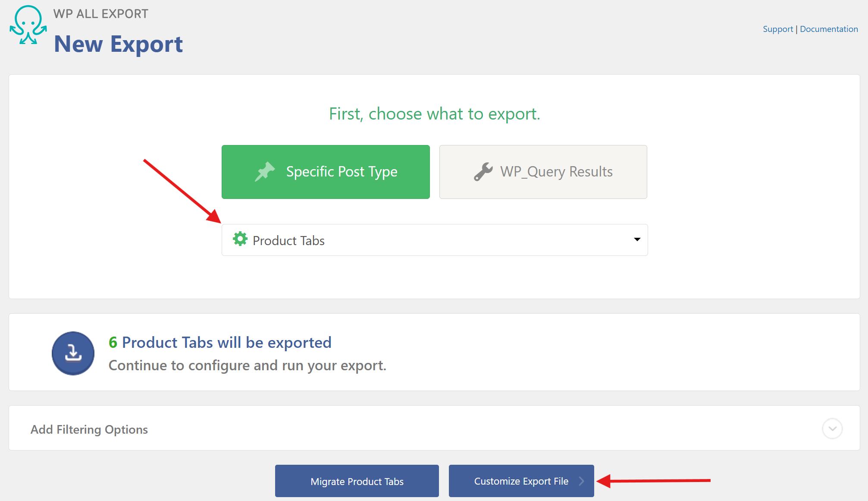
Task: Click the chevron on Add Filtering Options
Action: 833,429
